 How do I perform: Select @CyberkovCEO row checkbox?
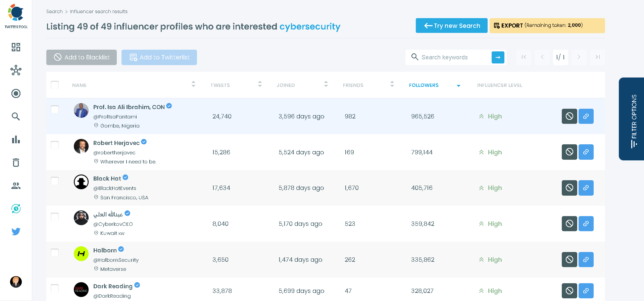[55, 217]
